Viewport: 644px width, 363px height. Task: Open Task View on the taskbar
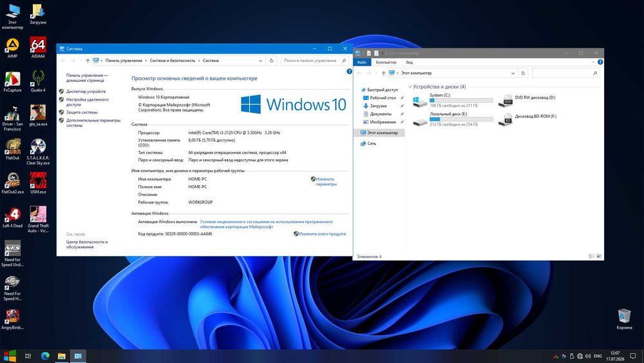tap(28, 356)
